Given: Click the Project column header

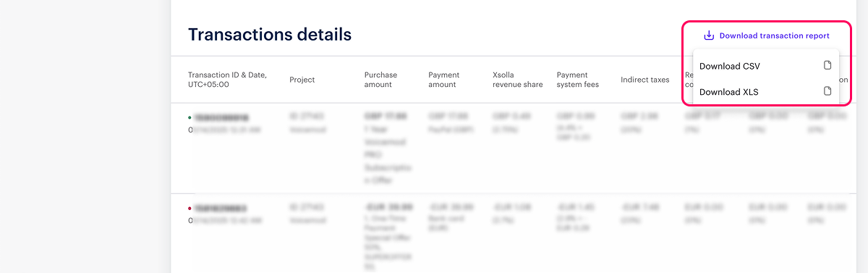Looking at the screenshot, I should [x=302, y=80].
